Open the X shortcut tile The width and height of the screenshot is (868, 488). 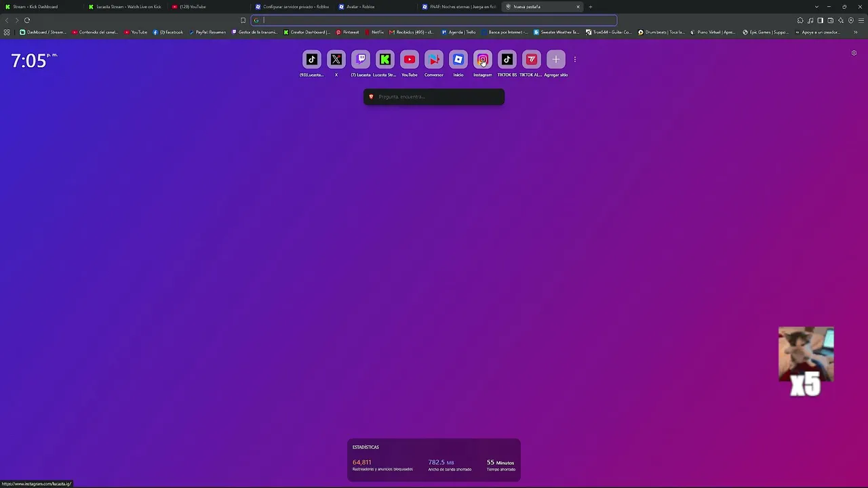336,60
